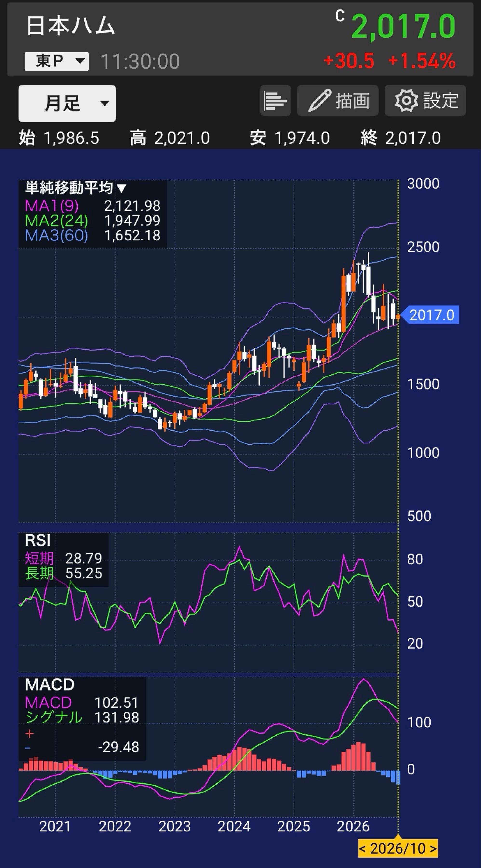Click the +1.54% change percentage
Screen dimensions: 481x868
(422, 61)
